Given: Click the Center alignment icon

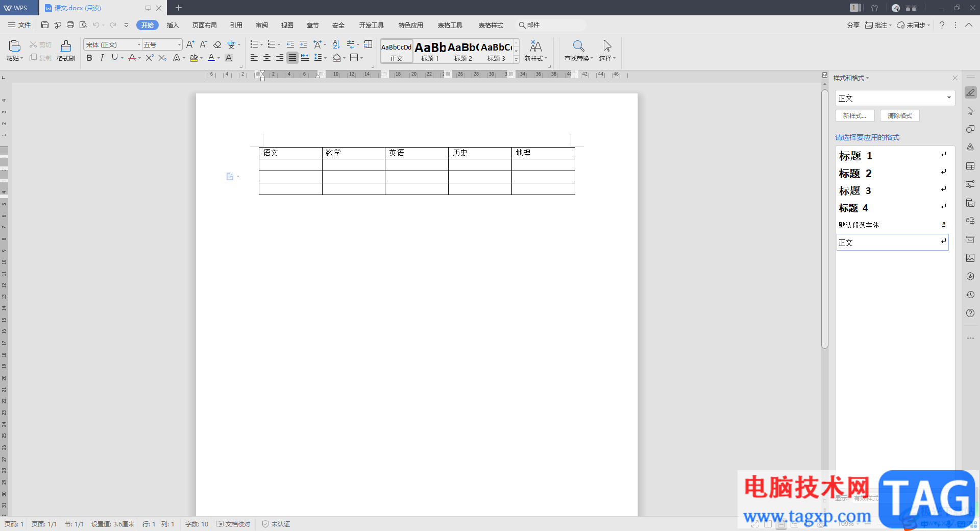Looking at the screenshot, I should click(266, 58).
